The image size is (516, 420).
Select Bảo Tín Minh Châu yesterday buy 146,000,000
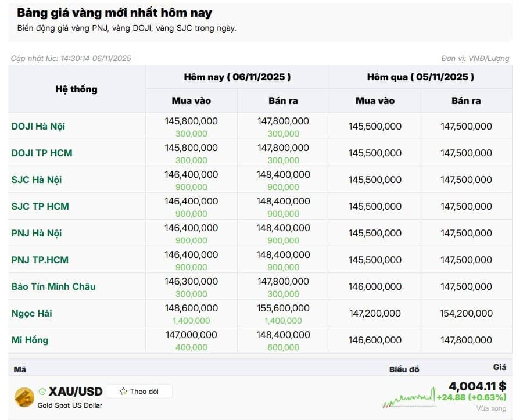click(x=375, y=286)
